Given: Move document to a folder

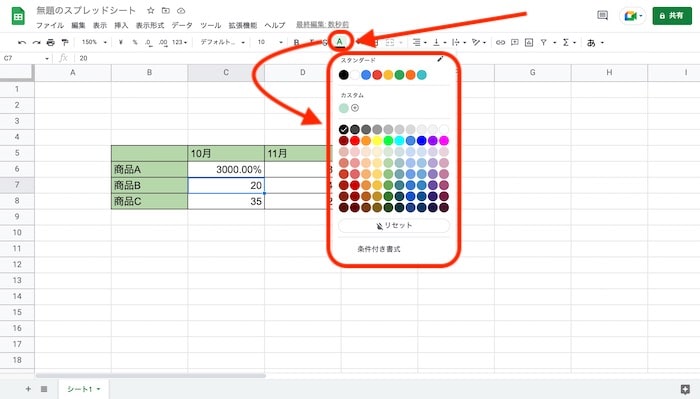Looking at the screenshot, I should 166,10.
